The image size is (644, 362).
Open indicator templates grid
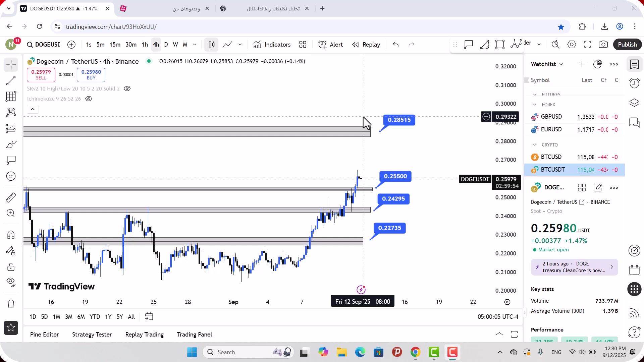coord(303,45)
